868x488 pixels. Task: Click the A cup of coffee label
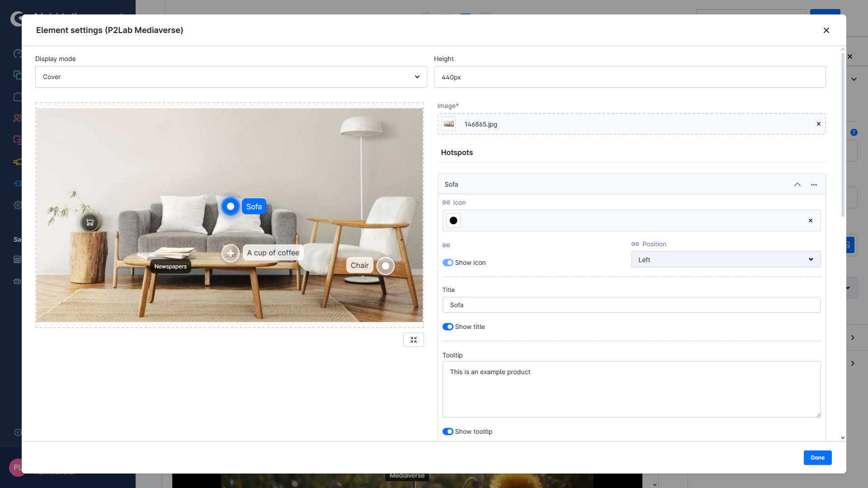273,253
